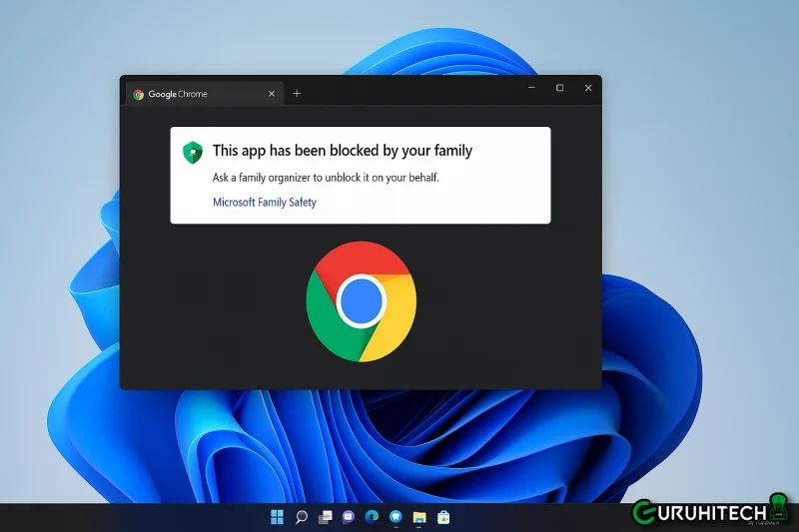This screenshot has width=799, height=532.
Task: Open taskbar Search magnifier
Action: [302, 517]
